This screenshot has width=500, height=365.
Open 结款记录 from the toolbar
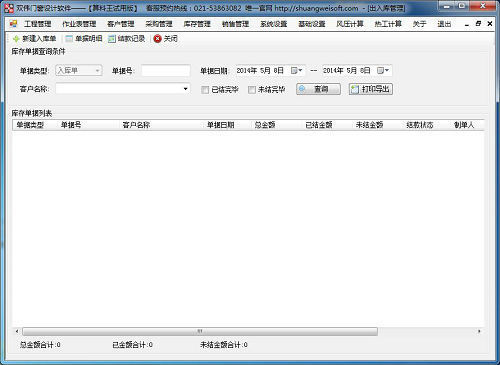click(127, 39)
